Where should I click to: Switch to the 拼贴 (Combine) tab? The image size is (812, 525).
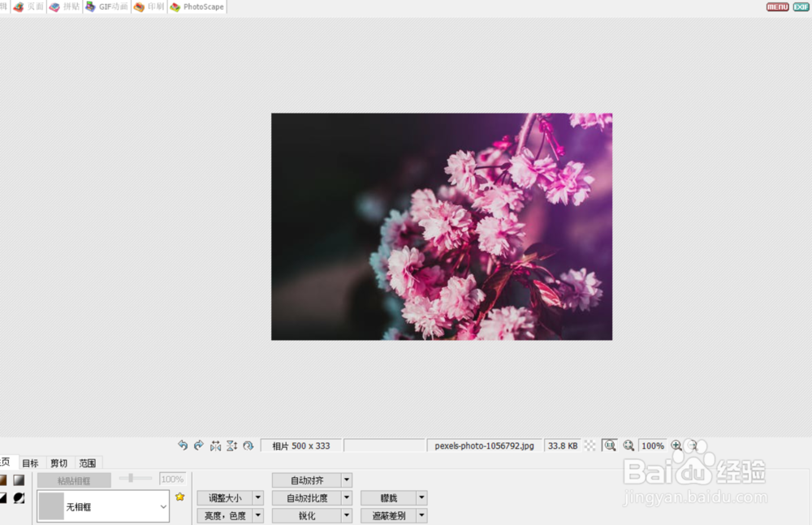point(65,6)
